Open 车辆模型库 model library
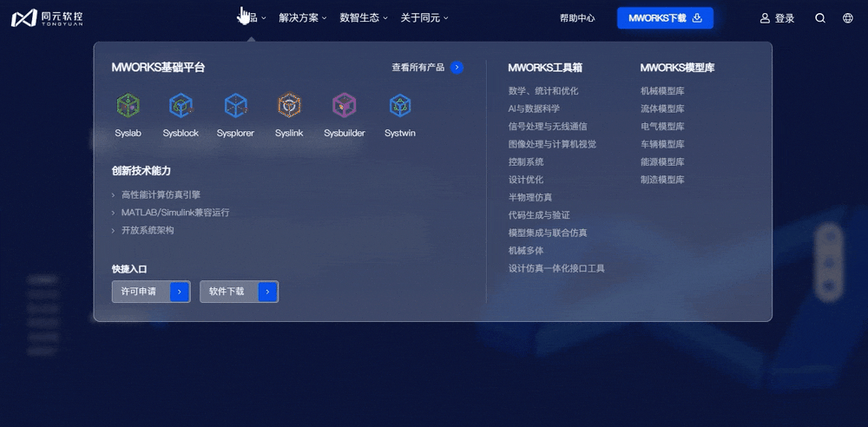 (x=662, y=144)
